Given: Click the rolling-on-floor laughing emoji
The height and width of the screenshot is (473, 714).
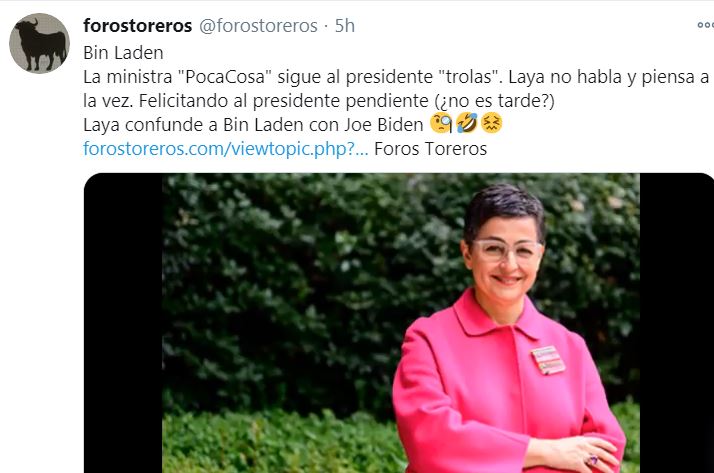Looking at the screenshot, I should (x=467, y=123).
